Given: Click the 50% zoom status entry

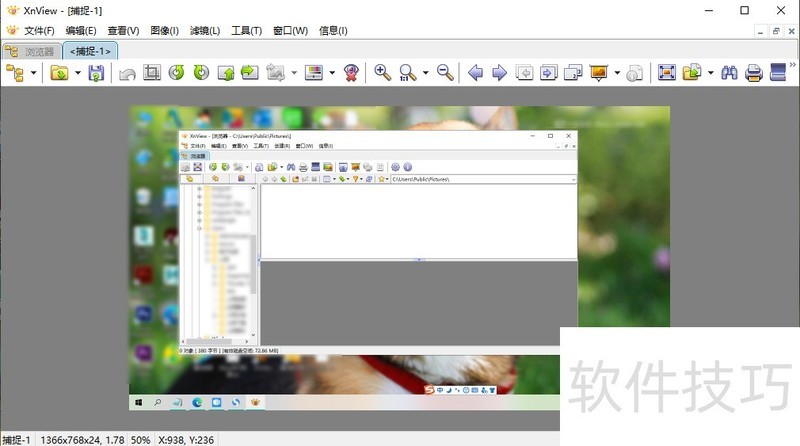Looking at the screenshot, I should point(140,440).
